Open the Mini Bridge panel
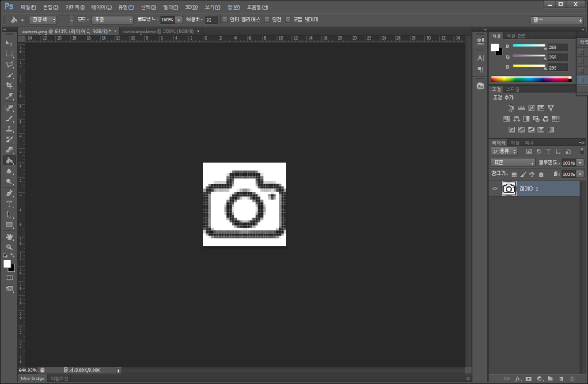This screenshot has height=384, width=588. point(32,378)
